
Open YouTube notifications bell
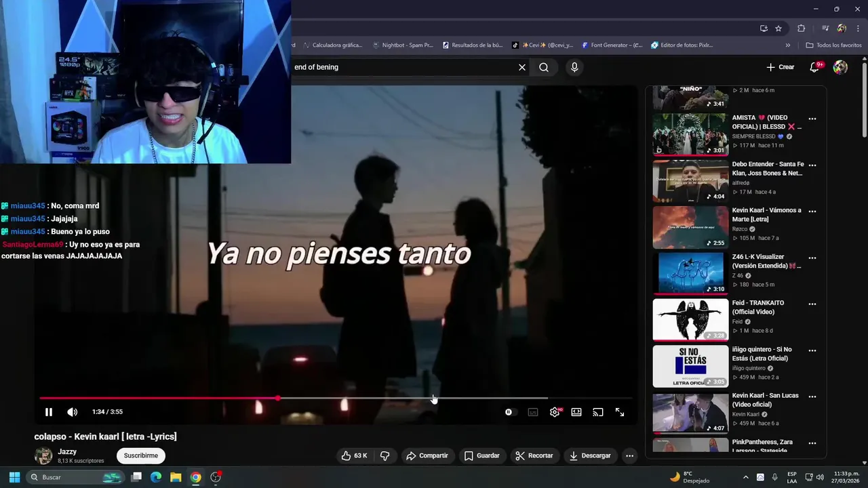coord(815,67)
